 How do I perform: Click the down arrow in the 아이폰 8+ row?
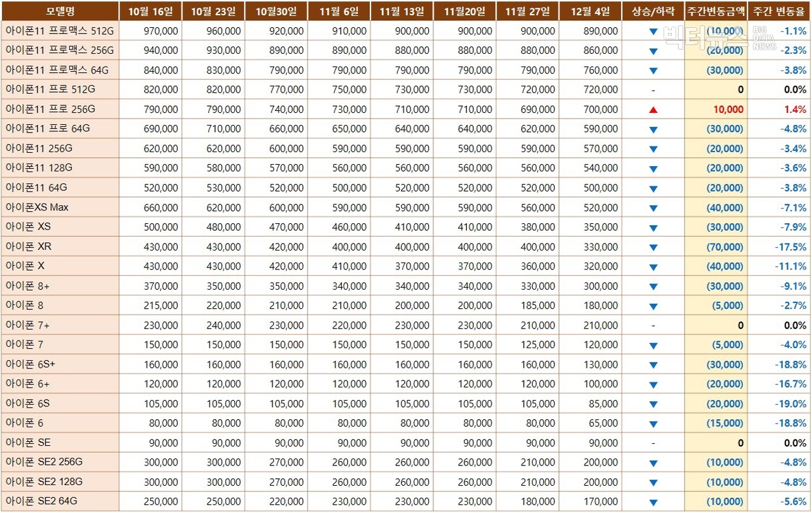tap(653, 287)
